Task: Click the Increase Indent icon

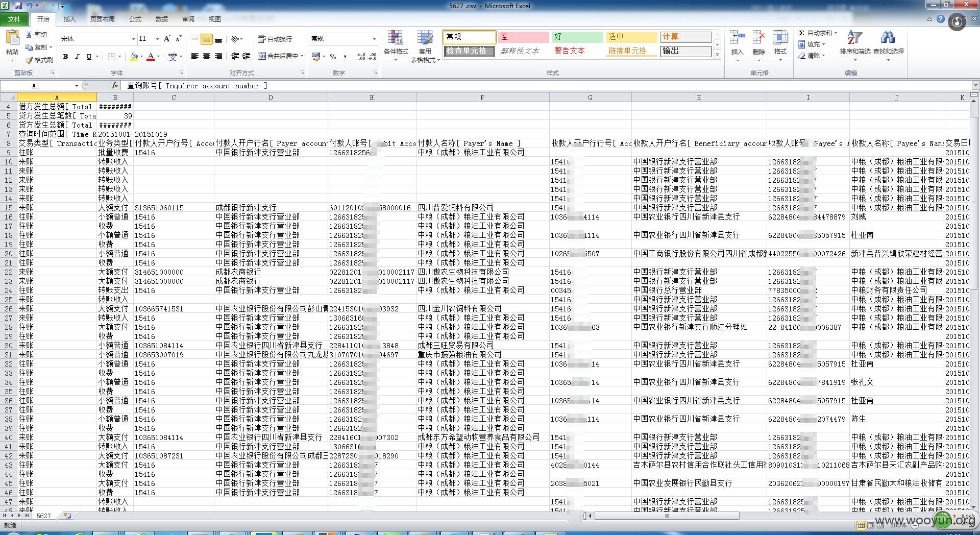Action: 247,56
